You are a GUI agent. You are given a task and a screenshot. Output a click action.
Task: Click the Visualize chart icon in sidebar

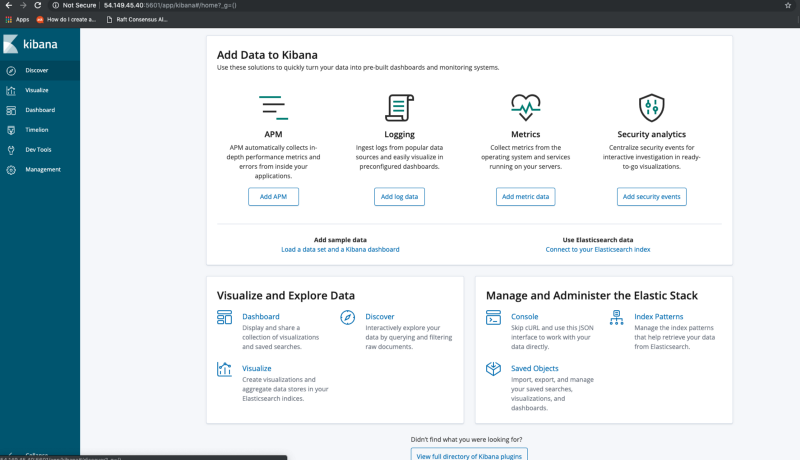click(11, 91)
